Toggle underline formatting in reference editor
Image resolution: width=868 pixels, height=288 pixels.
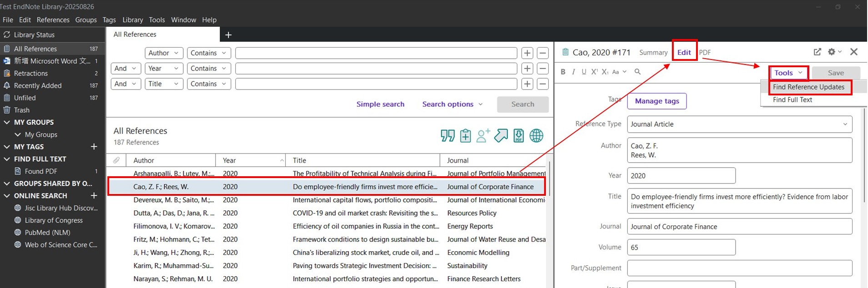click(584, 72)
